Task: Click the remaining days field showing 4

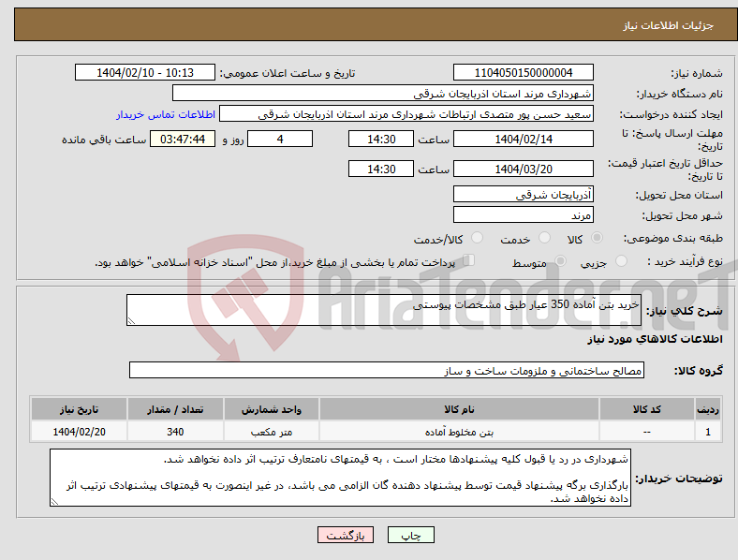Action: (280, 139)
